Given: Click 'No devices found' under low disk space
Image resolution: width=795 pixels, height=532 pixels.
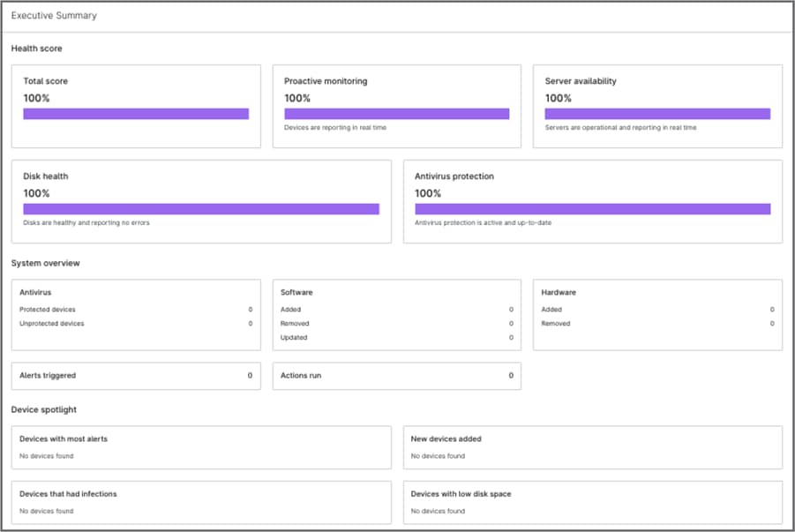Looking at the screenshot, I should click(x=438, y=511).
